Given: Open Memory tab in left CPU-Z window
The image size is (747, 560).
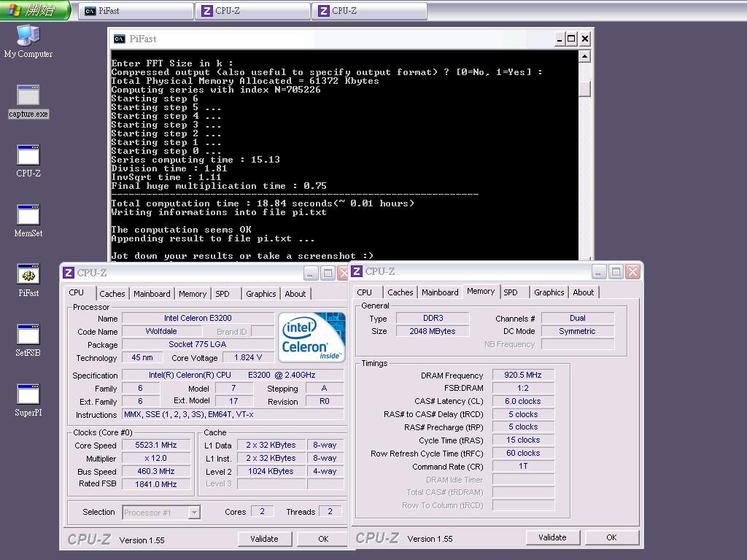Looking at the screenshot, I should (193, 294).
